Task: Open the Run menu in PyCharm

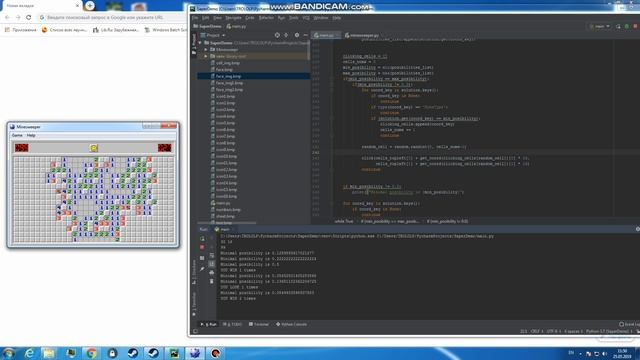Action: pyautogui.click(x=281, y=18)
